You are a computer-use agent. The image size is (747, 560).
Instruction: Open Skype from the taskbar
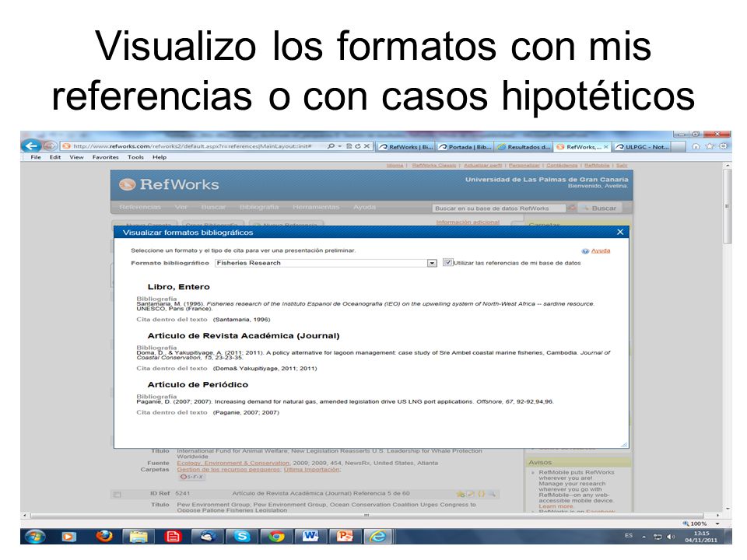(x=242, y=537)
